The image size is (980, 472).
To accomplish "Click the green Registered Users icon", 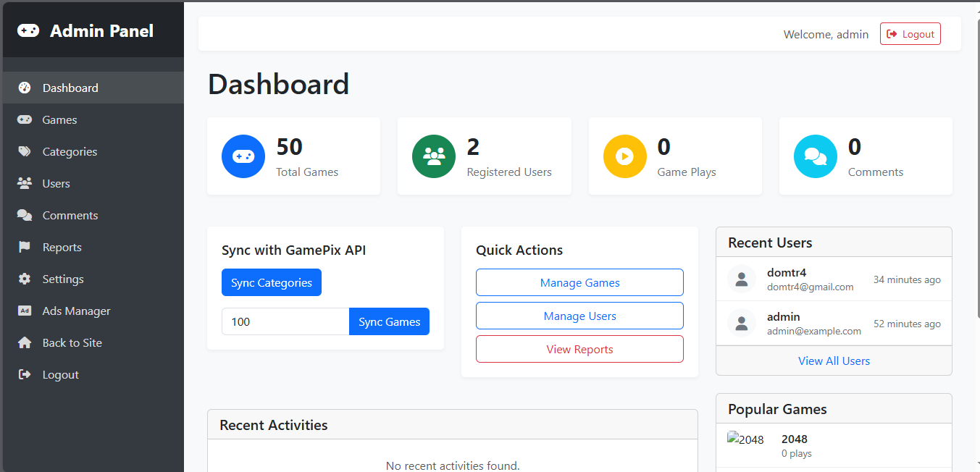I will 434,156.
